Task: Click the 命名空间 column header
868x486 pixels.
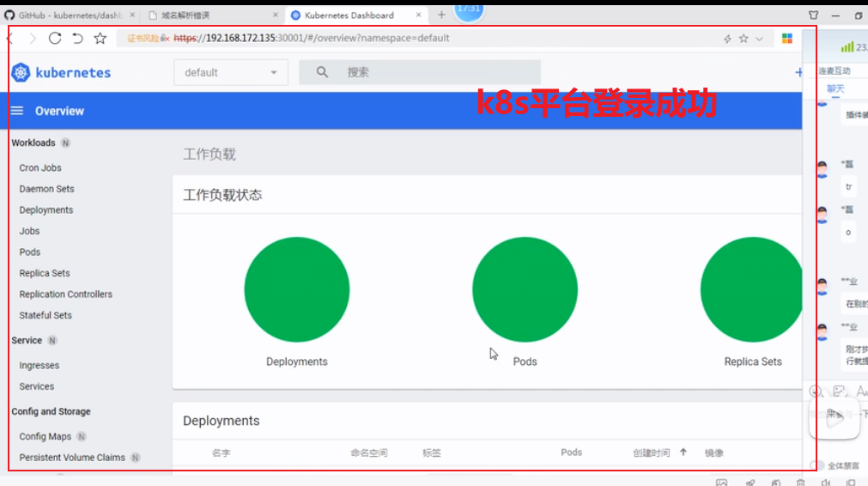Action: pyautogui.click(x=368, y=453)
